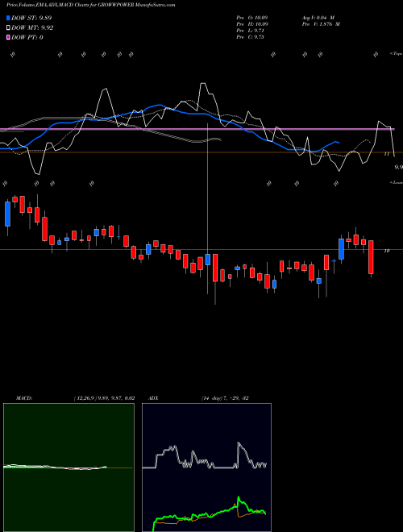The height and width of the screenshot is (532, 403).
Task: Click the 'Pre H: 10.09' value
Action: 252,24
